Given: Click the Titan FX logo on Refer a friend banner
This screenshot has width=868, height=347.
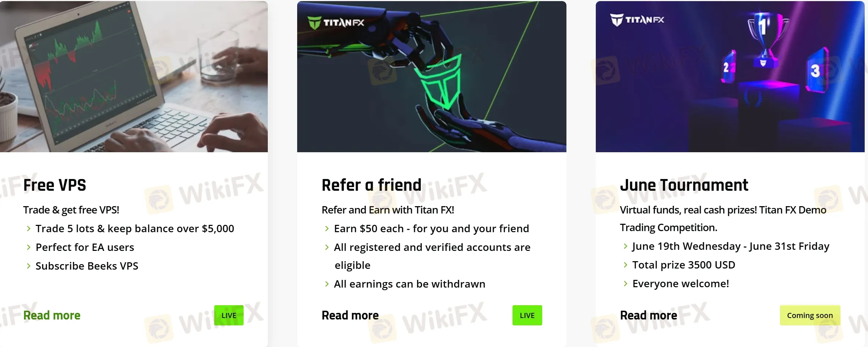Looking at the screenshot, I should coord(336,22).
